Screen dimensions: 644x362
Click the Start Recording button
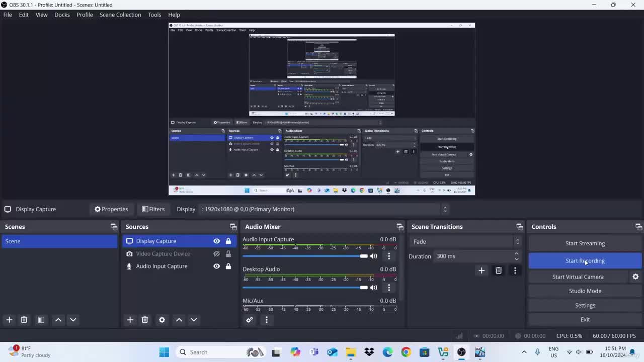coord(585,260)
